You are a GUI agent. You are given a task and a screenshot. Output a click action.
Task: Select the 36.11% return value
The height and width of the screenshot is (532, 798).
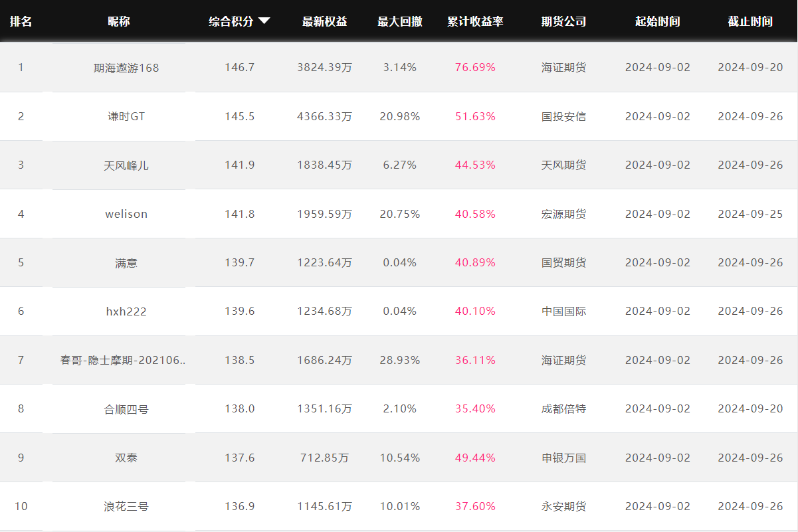click(x=475, y=360)
